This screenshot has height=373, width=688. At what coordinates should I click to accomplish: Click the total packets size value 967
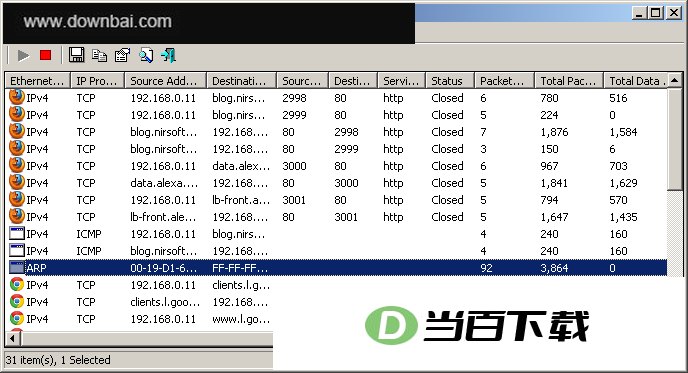pyautogui.click(x=549, y=166)
